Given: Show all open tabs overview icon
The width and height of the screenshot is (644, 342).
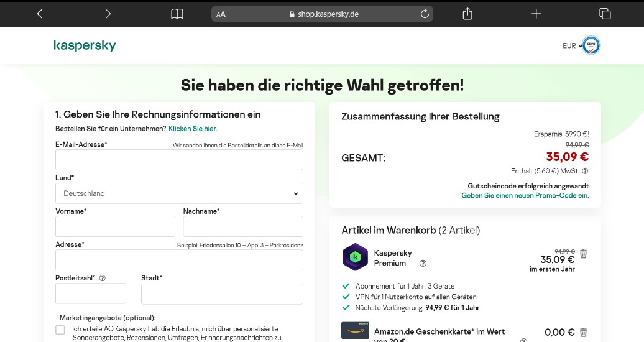Looking at the screenshot, I should 605,14.
